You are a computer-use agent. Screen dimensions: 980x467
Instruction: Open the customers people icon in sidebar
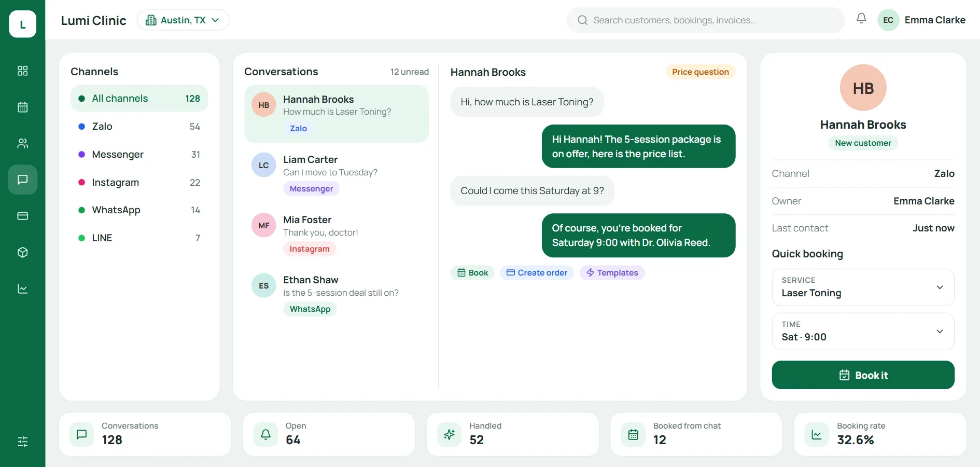pyautogui.click(x=22, y=143)
